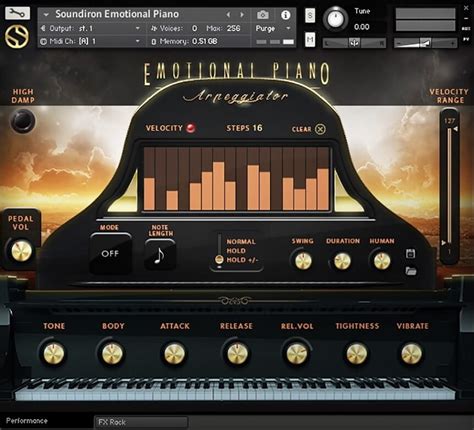The height and width of the screenshot is (430, 474).
Task: Click the Voices note icon
Action: (154, 29)
